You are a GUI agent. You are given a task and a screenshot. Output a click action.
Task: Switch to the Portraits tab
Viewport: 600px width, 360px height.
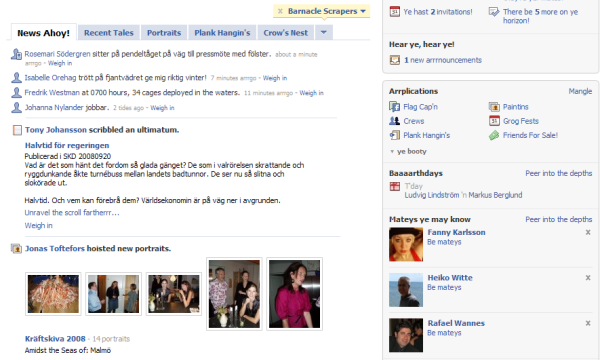(164, 33)
